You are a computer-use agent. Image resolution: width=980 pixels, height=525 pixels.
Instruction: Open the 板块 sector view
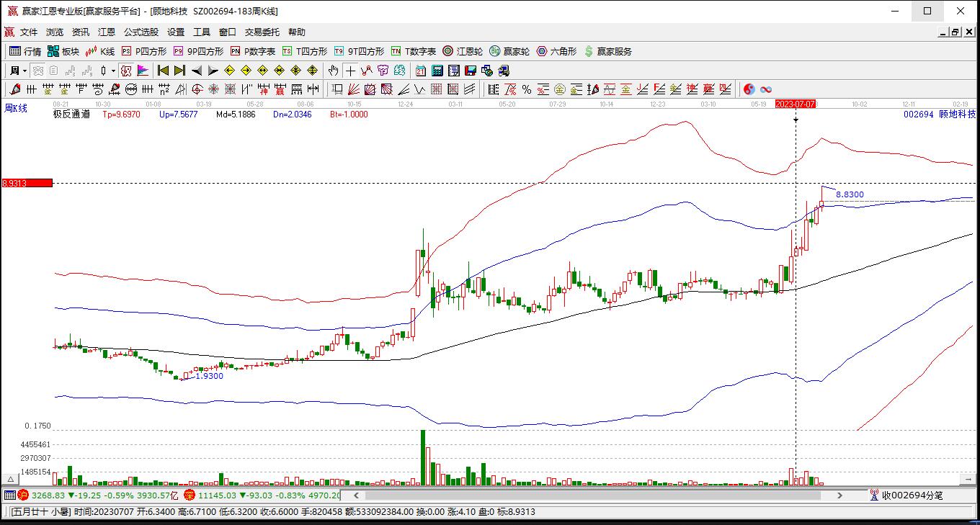coord(63,51)
